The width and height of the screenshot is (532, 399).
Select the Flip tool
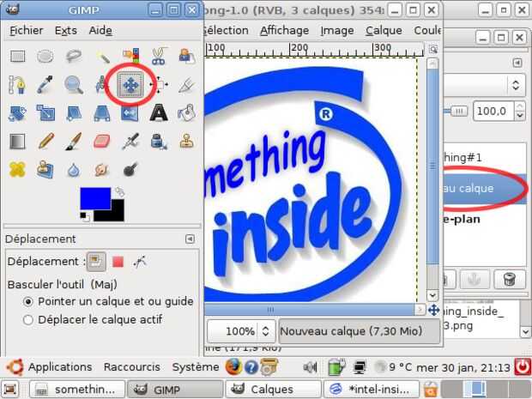click(130, 113)
